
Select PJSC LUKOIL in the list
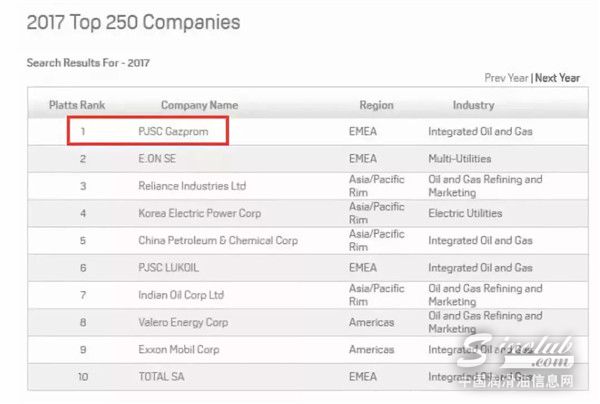coord(167,268)
